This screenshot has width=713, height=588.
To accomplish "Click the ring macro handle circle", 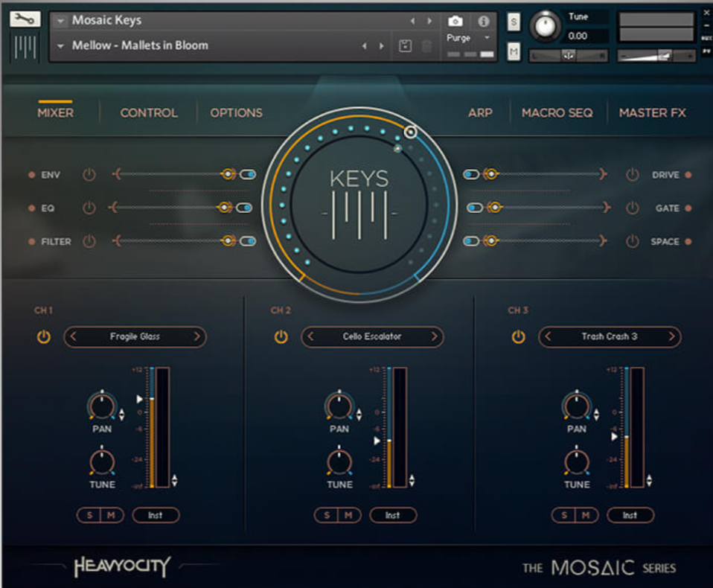I will tap(410, 132).
